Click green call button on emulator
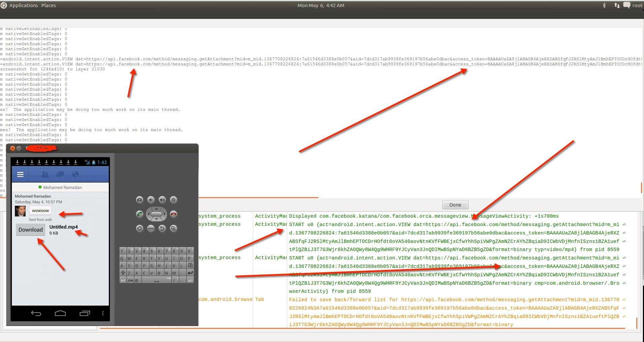Viewport: 644px width, 342px height. (x=139, y=214)
